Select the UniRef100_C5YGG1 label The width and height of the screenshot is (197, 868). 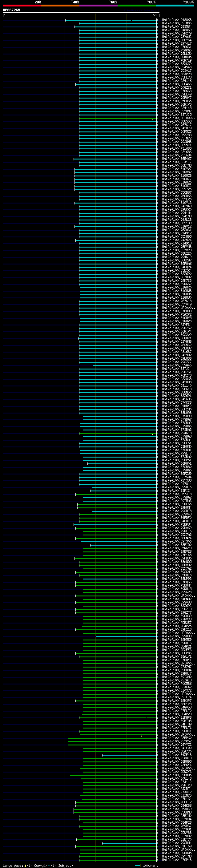tap(177, 829)
